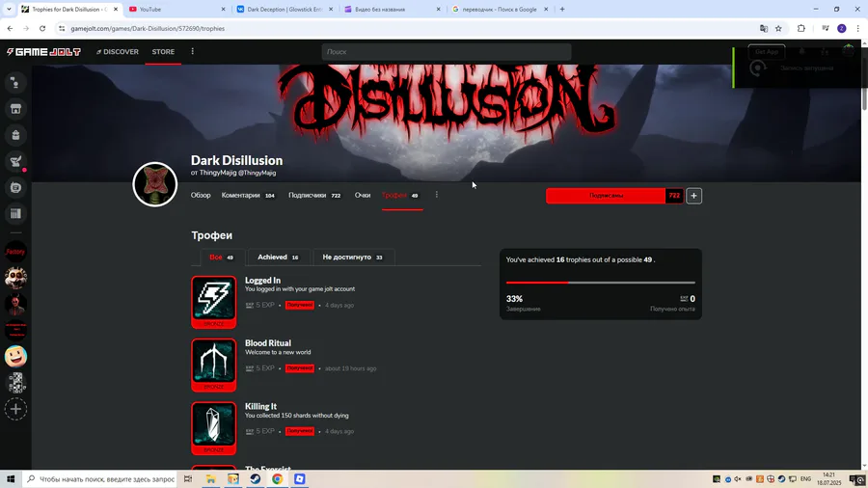Show the Achieved trophies filter tab

[278, 257]
